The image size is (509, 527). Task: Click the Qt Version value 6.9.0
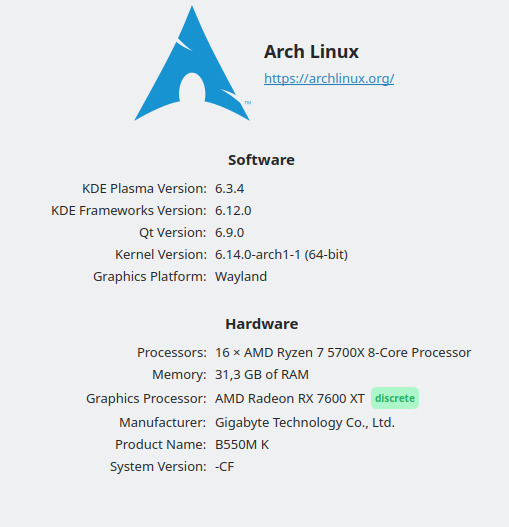[230, 233]
